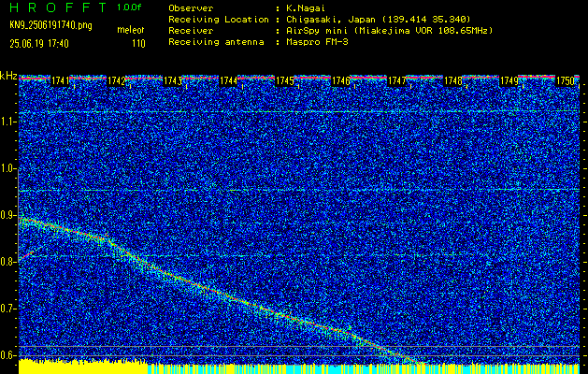The image size is (588, 374).
Task: Click the kHz axis unit label
Action: click(x=8, y=76)
